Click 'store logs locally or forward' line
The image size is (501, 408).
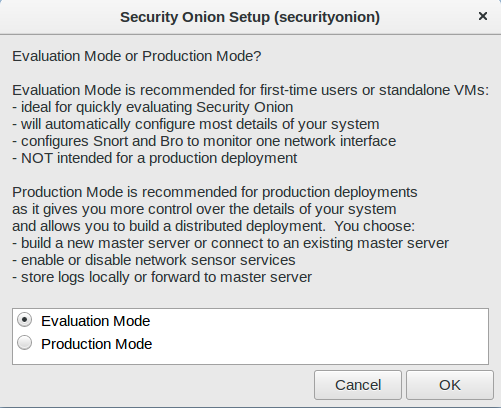[162, 277]
